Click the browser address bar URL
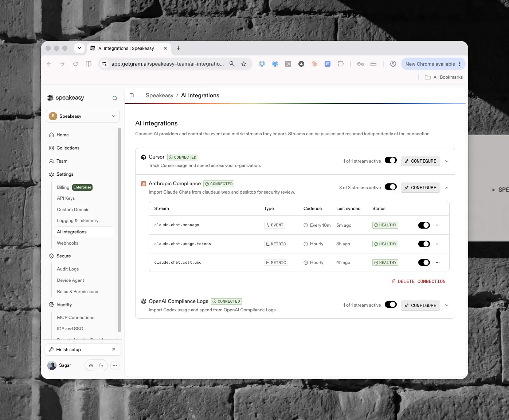509x420 pixels. coord(168,64)
